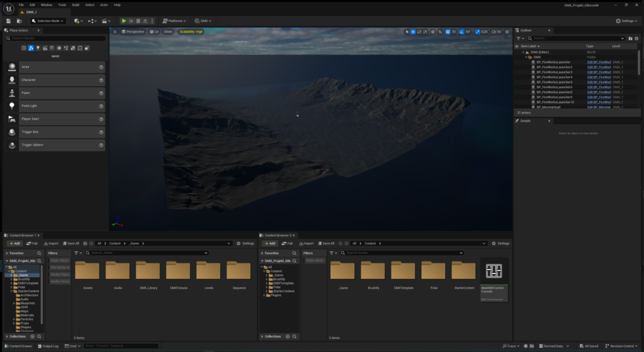The width and height of the screenshot is (644, 352).
Task: Select the Point Light actor icon
Action: pyautogui.click(x=12, y=106)
